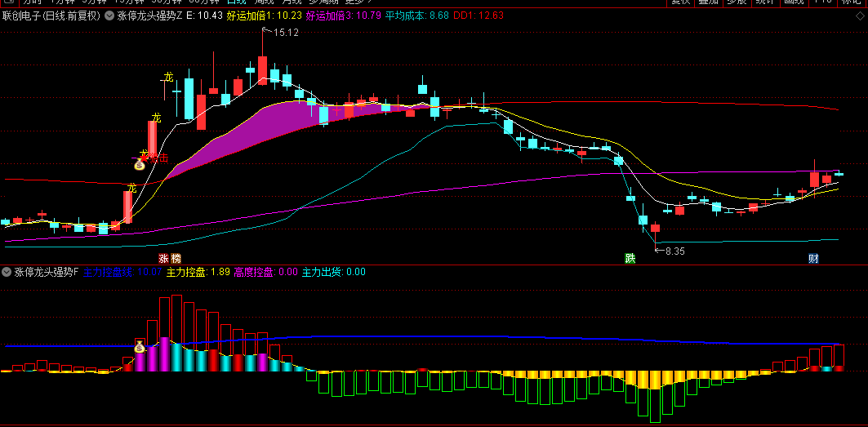868x427 pixels.
Task: Click the DD1: 12.63 legend
Action: (479, 16)
